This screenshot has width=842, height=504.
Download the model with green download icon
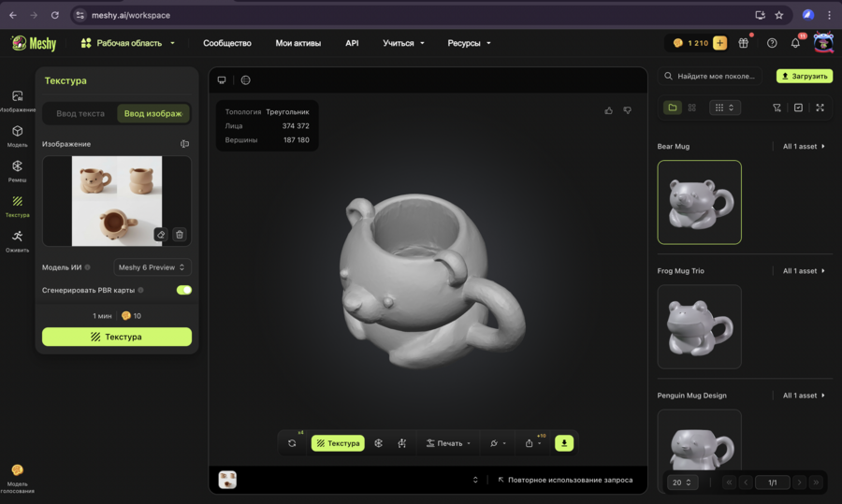tap(564, 443)
